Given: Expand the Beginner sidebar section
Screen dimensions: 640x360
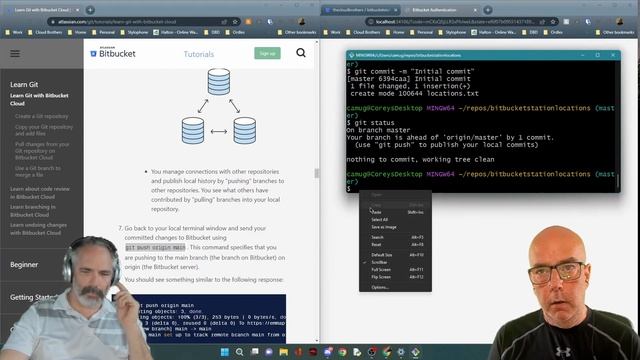Looking at the screenshot, I should (x=24, y=264).
